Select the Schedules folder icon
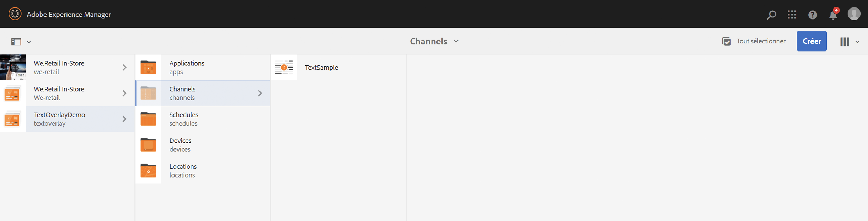868x221 pixels. point(149,119)
